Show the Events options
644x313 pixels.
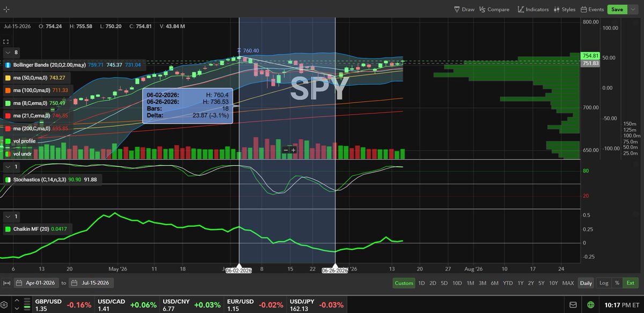(592, 9)
